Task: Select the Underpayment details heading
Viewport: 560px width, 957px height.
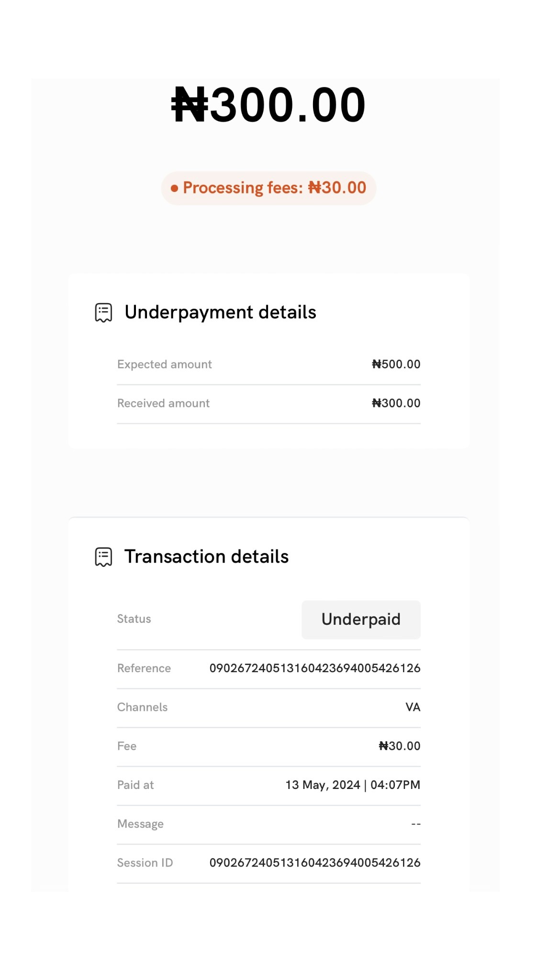Action: (220, 312)
